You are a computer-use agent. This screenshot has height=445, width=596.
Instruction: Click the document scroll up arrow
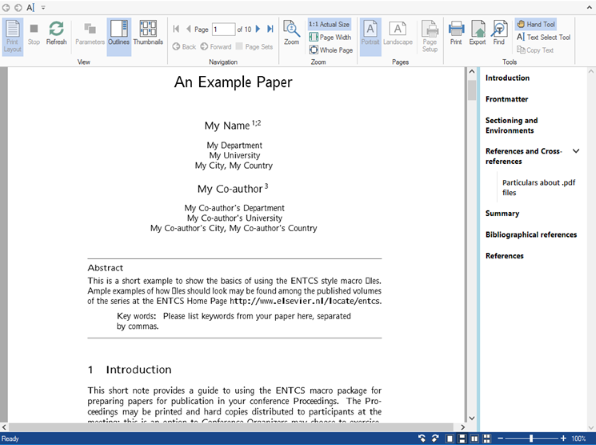click(472, 71)
